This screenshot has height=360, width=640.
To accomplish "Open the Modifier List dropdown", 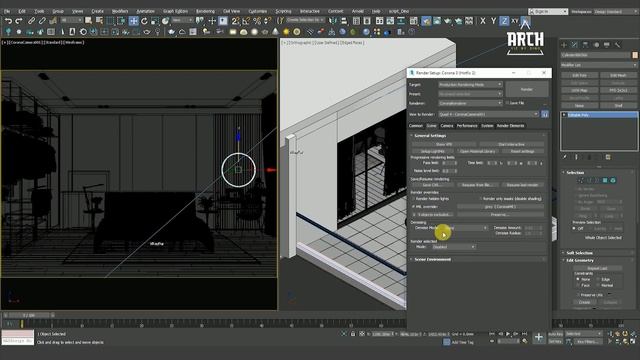I will coord(599,65).
